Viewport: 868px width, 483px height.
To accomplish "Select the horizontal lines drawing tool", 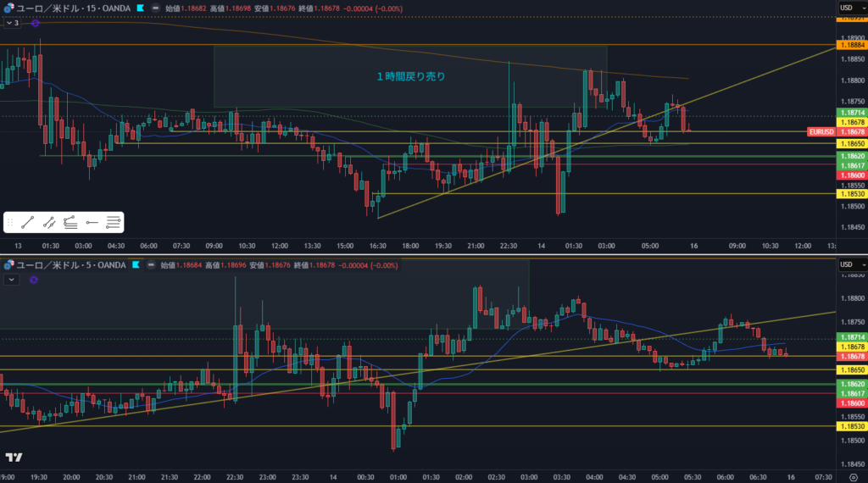I will click(114, 222).
